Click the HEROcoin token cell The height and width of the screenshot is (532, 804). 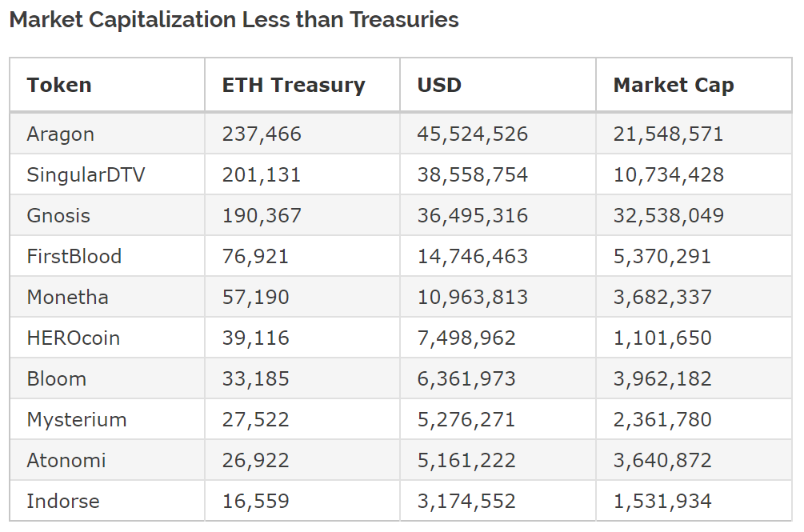(x=73, y=338)
